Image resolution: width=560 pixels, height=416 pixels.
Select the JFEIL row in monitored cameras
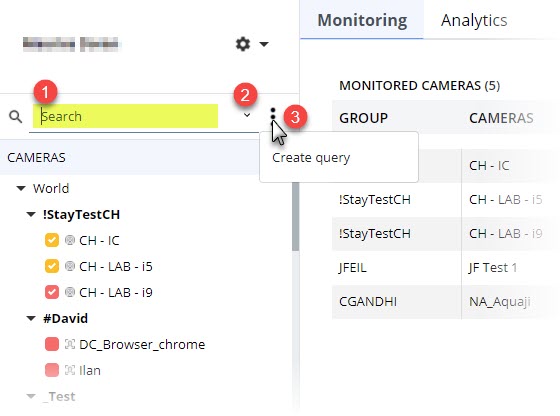(442, 267)
